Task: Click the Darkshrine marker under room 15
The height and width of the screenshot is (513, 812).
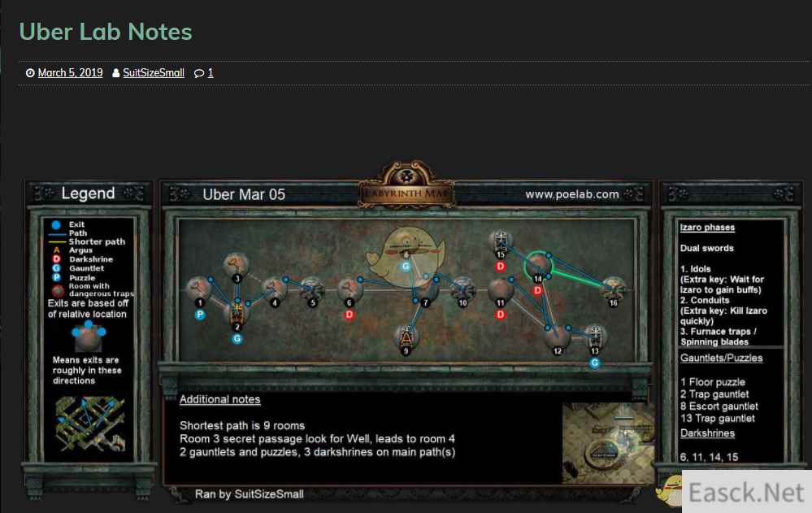Action: 500,267
